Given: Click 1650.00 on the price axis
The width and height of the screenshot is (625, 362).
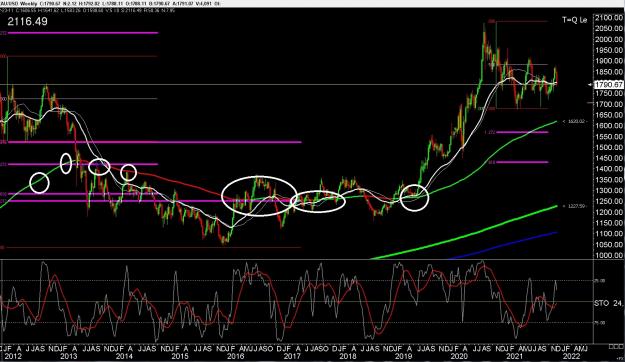Looking at the screenshot, I should coord(609,115).
